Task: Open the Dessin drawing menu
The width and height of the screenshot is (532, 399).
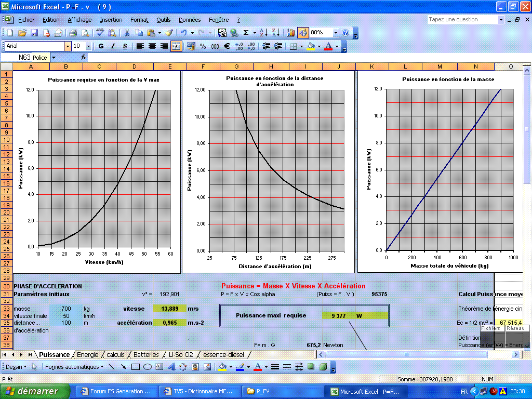Action: [16, 367]
